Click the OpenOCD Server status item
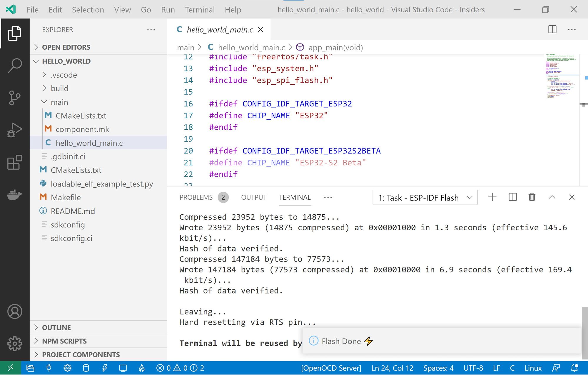 [331, 368]
